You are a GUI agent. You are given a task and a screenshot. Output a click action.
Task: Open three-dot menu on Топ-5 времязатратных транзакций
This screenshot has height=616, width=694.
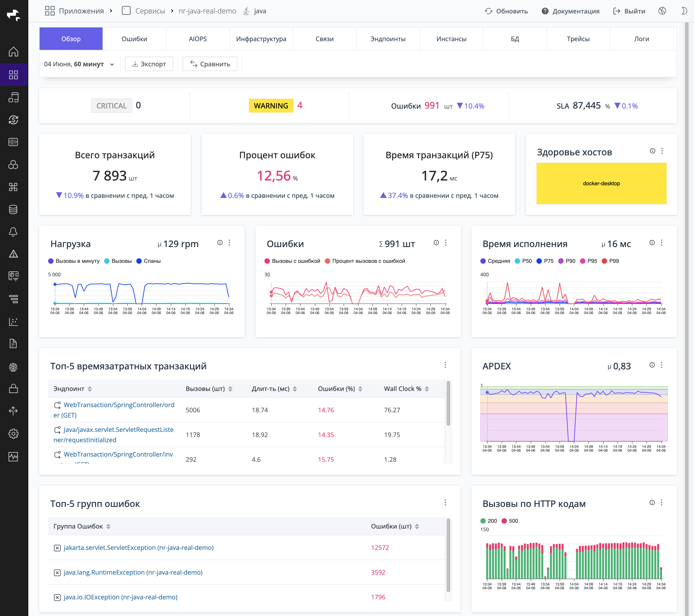445,365
